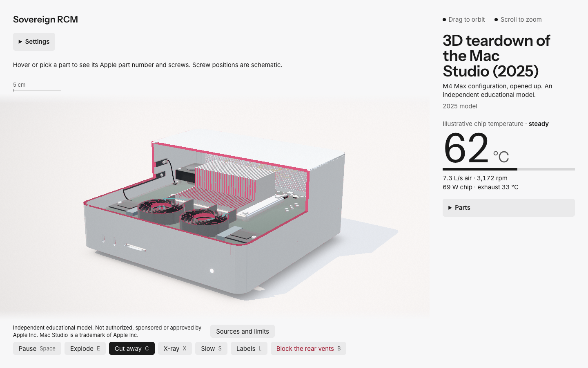588x368 pixels.
Task: Expand the Settings disclosure
Action: point(34,42)
